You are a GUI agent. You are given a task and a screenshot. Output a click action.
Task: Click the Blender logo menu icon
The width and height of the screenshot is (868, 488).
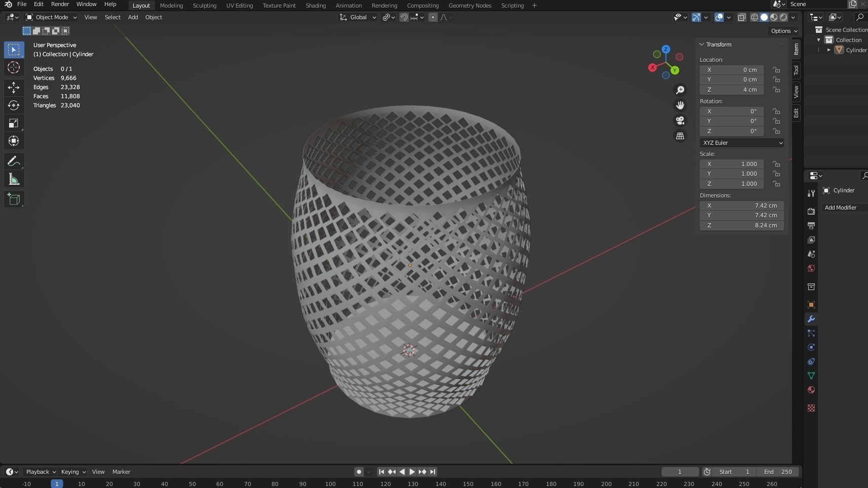click(x=8, y=4)
